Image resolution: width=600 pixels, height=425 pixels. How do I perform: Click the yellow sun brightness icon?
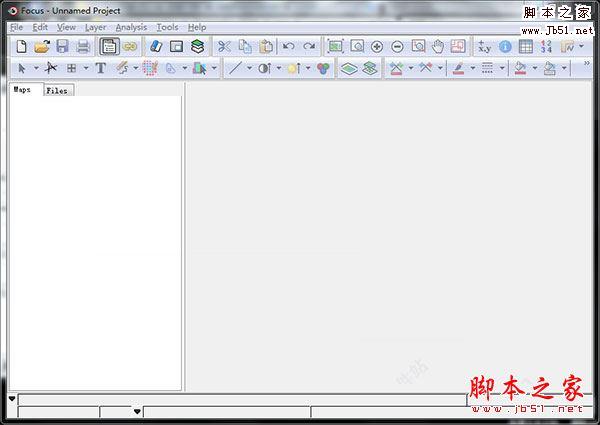294,68
